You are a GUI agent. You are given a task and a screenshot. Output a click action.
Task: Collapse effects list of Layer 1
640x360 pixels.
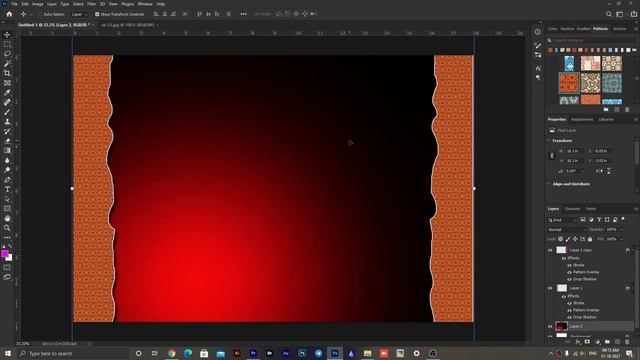point(633,288)
